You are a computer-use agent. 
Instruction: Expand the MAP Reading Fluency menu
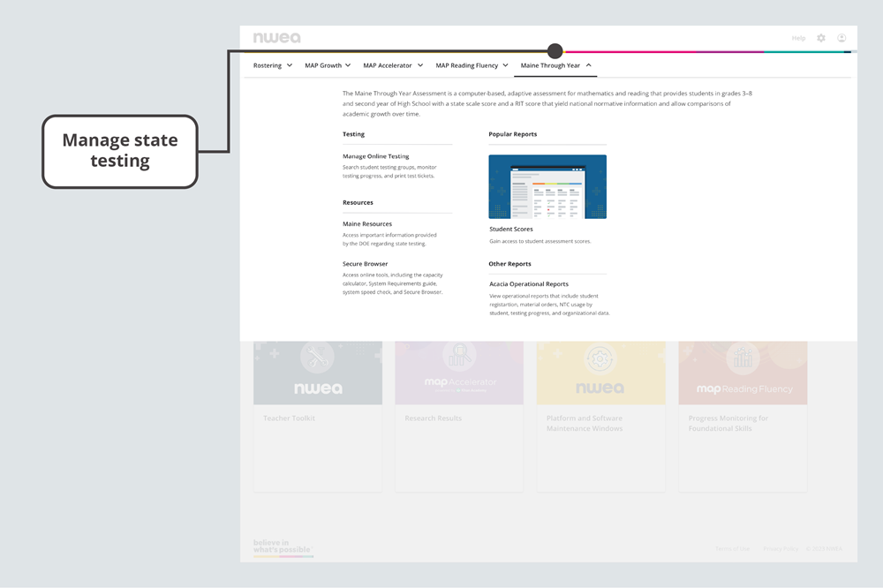coord(472,65)
